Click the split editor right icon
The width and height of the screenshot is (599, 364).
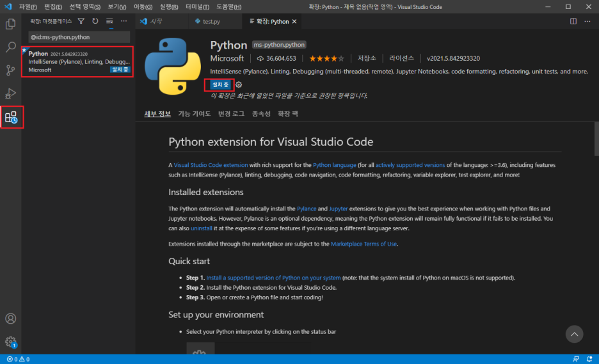tap(573, 21)
